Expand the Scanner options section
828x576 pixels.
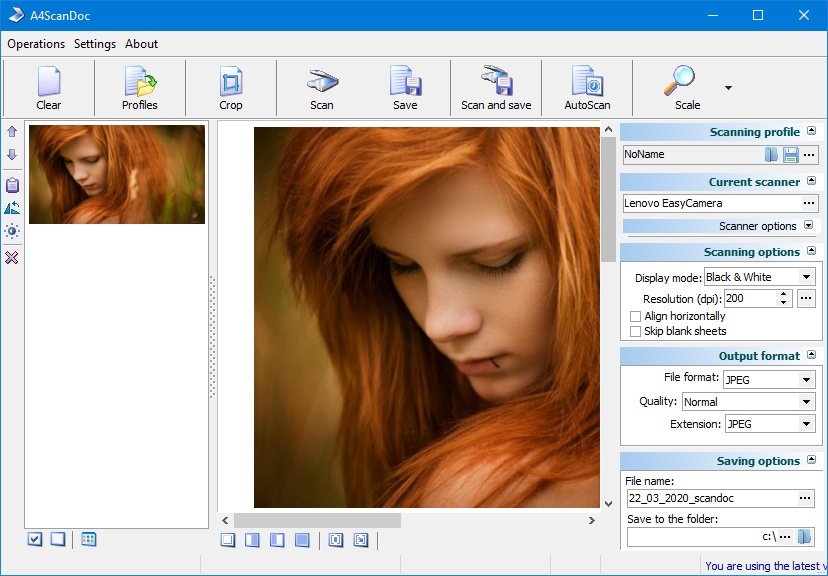pos(808,226)
